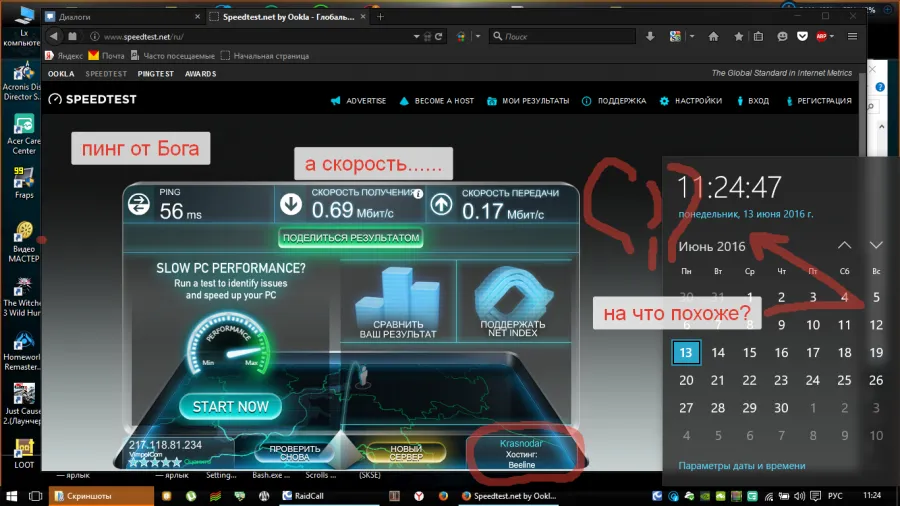This screenshot has height=506, width=900.
Task: Open the bookmarks list clipboard icon
Action: 758,36
